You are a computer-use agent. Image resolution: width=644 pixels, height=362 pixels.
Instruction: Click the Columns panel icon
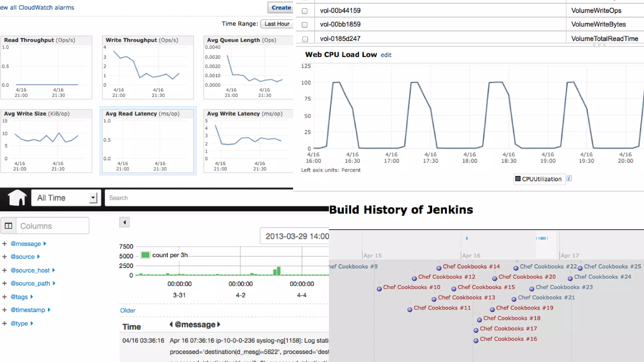click(x=8, y=226)
